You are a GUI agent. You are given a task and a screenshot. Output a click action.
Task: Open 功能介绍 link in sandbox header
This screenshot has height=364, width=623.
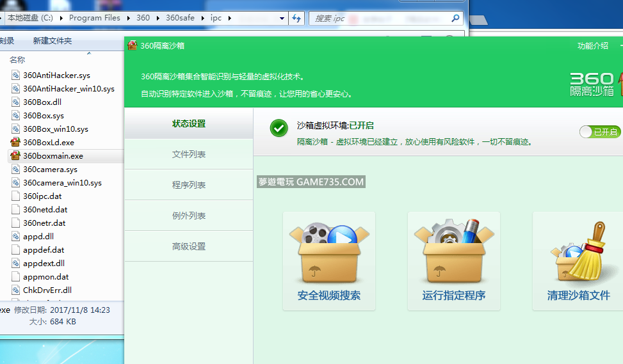(593, 45)
